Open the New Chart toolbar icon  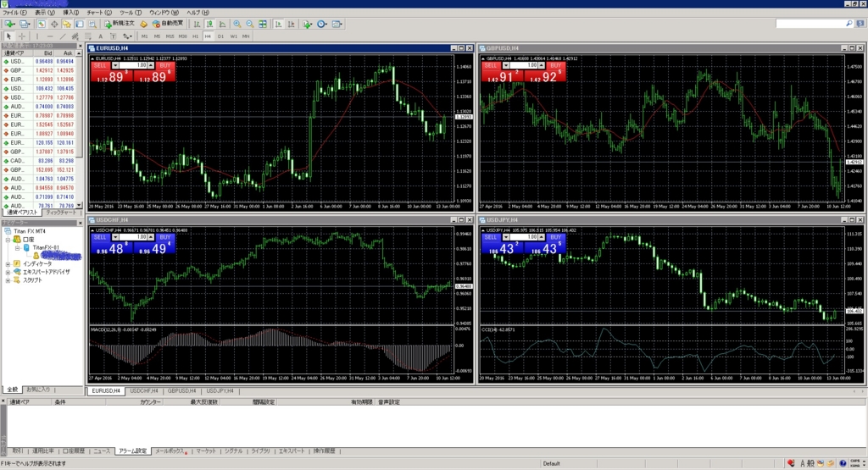point(9,24)
